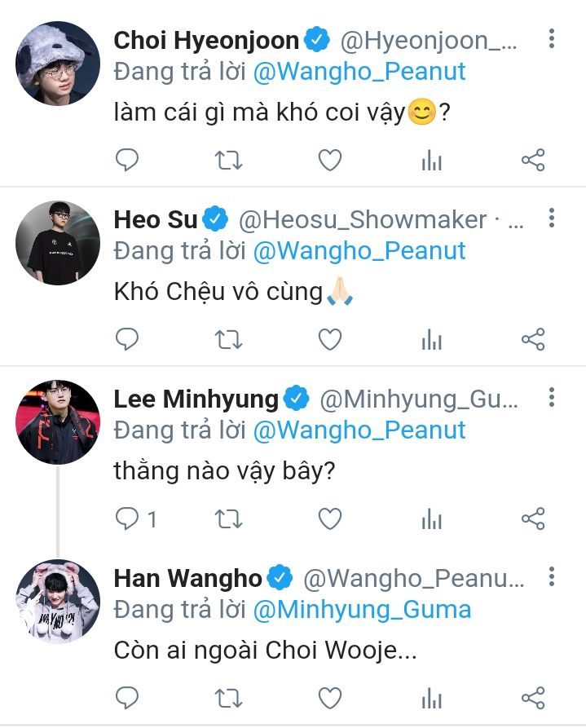
Task: Open @Minhyung_Guma mention link
Action: click(x=362, y=609)
